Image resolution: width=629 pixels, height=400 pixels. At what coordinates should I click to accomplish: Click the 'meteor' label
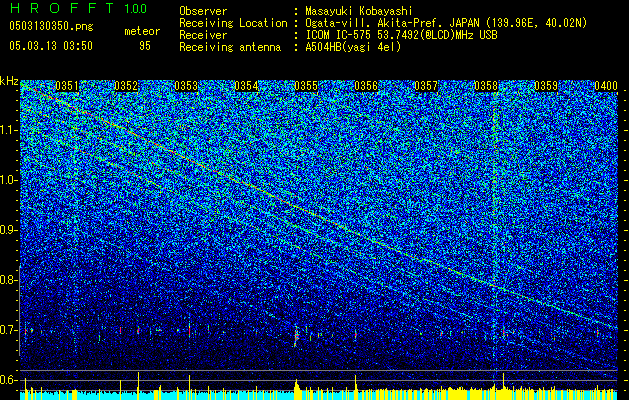[142, 31]
